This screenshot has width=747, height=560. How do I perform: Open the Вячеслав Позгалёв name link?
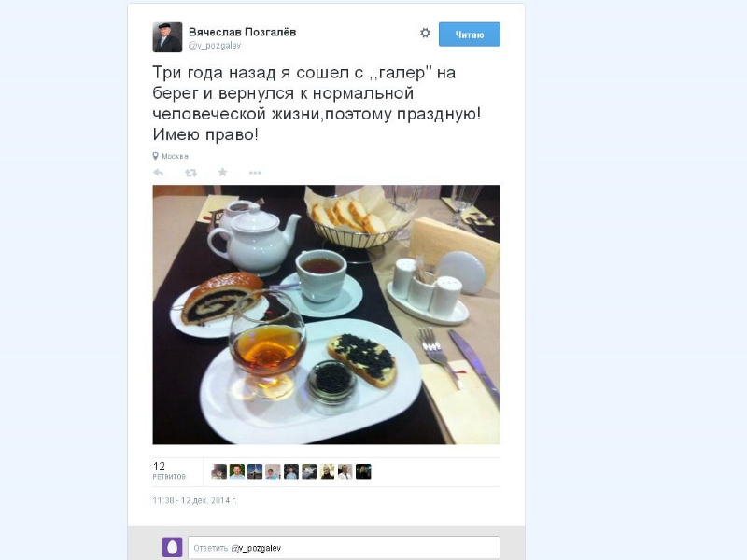pos(242,32)
